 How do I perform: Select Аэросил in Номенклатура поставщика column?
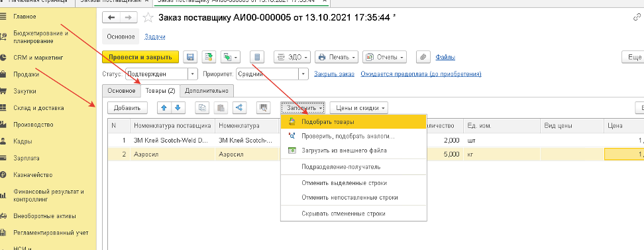click(173, 155)
